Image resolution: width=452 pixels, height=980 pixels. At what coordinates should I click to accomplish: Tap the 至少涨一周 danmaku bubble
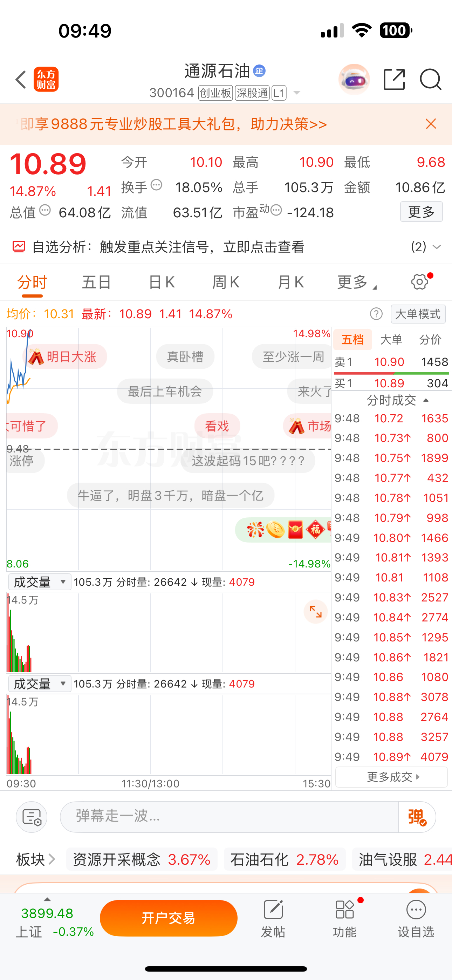click(x=292, y=357)
